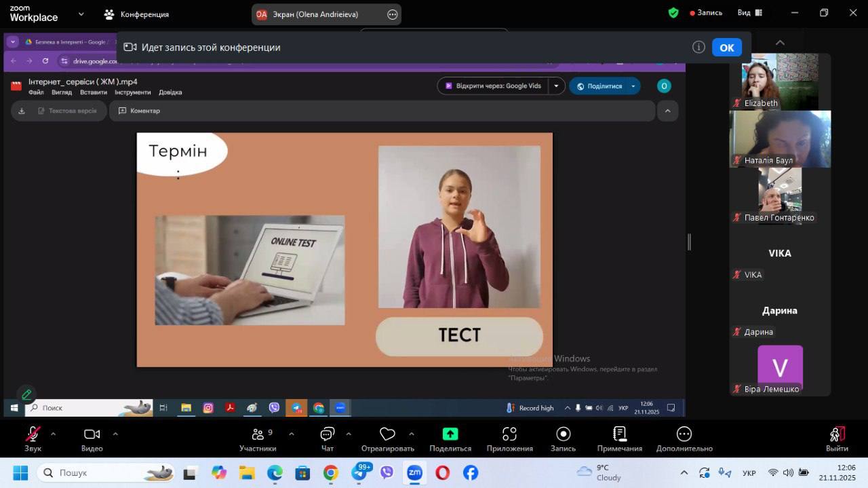
Task: Unmute the microphone audio button
Action: 33,435
